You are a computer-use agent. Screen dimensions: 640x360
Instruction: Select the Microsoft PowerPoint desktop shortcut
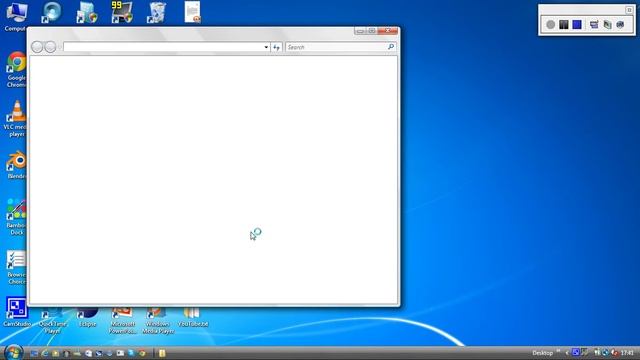[x=122, y=321]
